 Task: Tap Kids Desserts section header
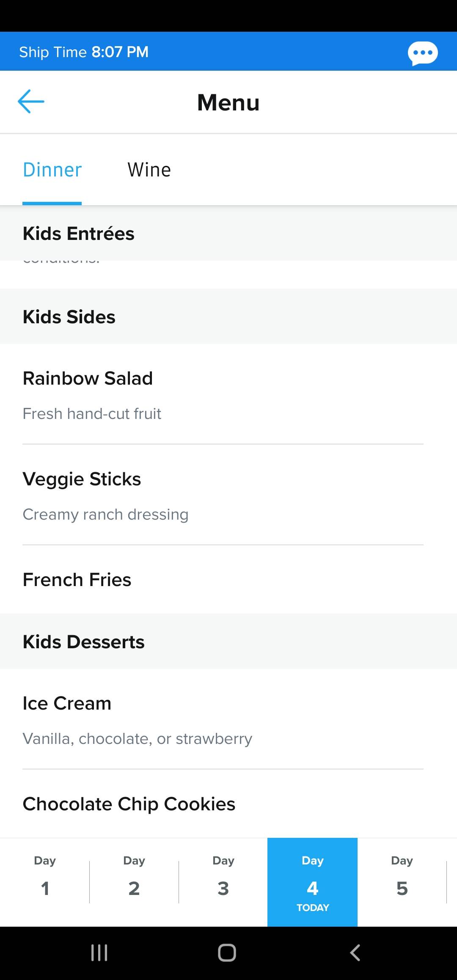(x=228, y=641)
